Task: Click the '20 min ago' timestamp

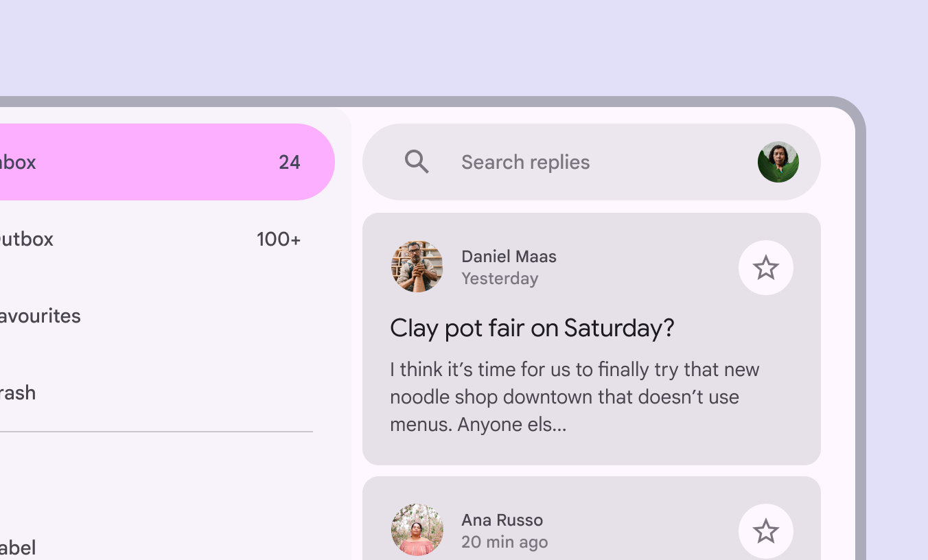Action: point(504,542)
